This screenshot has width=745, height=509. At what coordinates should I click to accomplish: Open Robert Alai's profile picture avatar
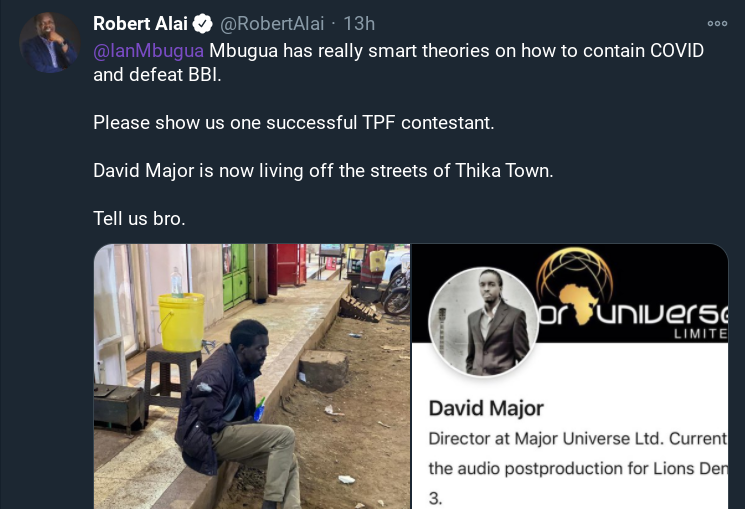(49, 43)
